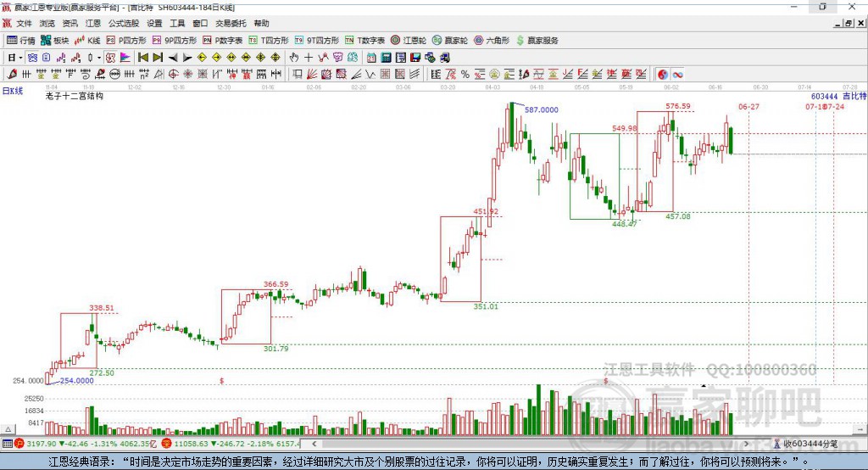Select the red pencil drawing tool
Screen dimensions: 868x470
[x=12, y=75]
